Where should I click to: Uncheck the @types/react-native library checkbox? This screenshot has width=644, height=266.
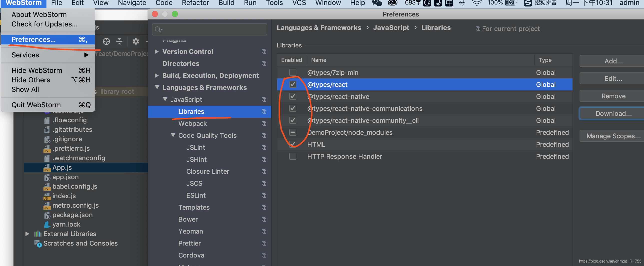pos(293,96)
